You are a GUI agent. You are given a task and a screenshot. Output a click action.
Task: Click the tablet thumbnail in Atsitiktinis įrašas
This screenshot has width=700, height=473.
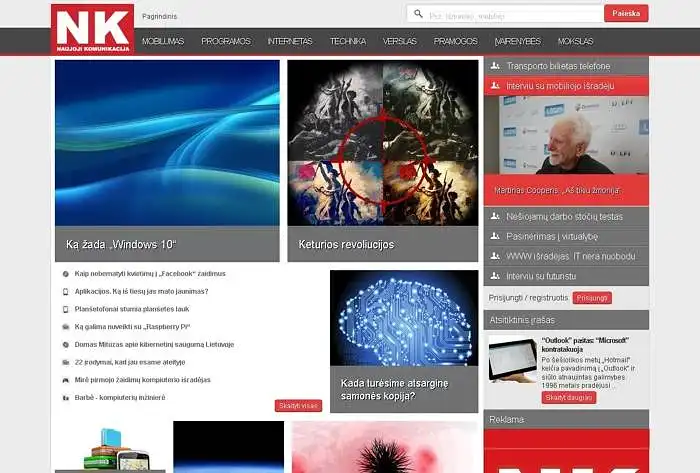pos(512,360)
